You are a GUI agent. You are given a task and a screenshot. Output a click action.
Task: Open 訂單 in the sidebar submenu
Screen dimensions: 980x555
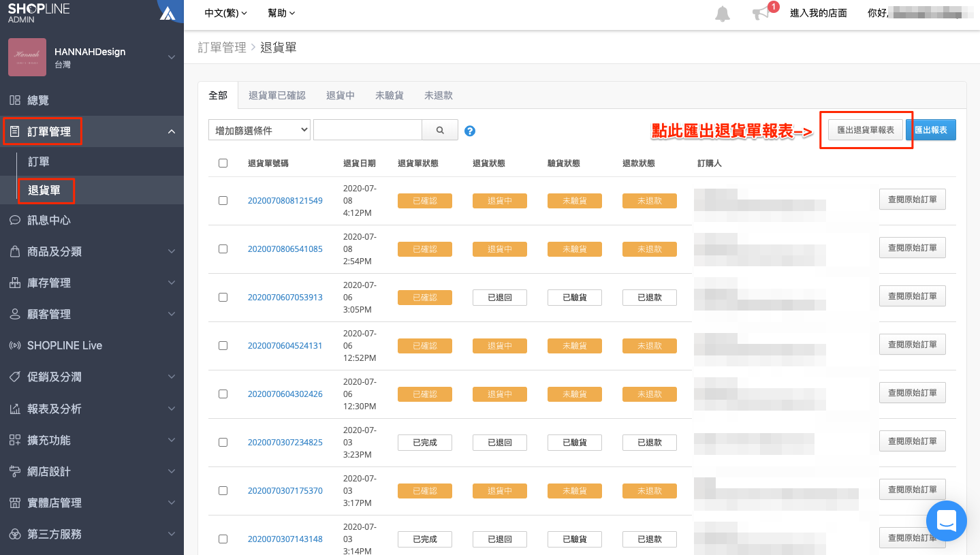tap(39, 162)
